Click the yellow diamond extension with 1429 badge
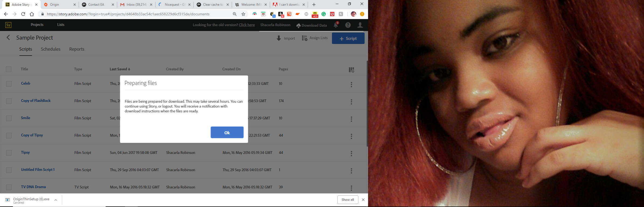 tap(315, 15)
